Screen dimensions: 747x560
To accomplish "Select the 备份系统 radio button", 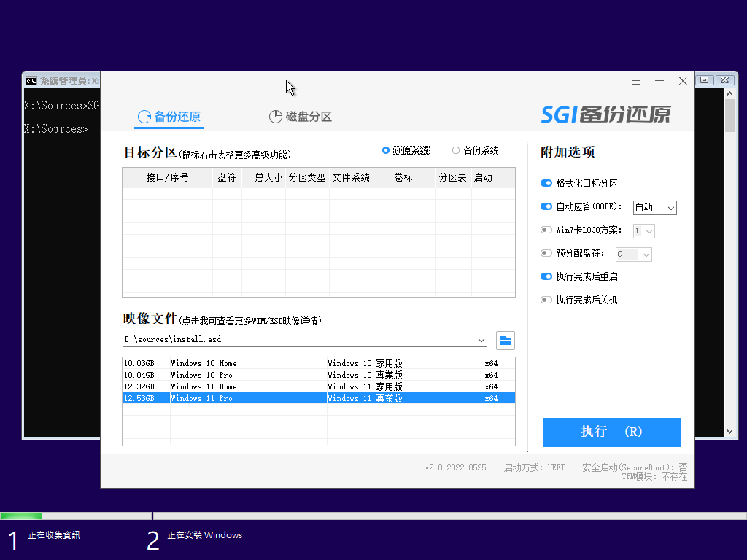I will (456, 150).
